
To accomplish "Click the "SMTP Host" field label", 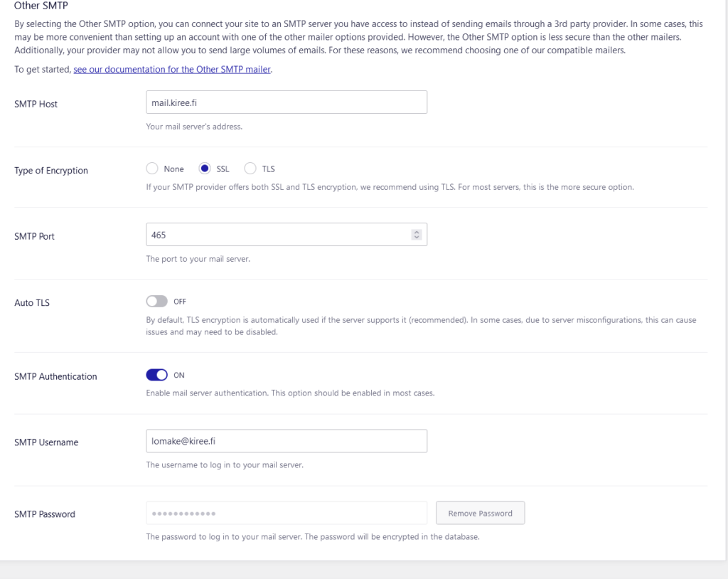I will [36, 104].
